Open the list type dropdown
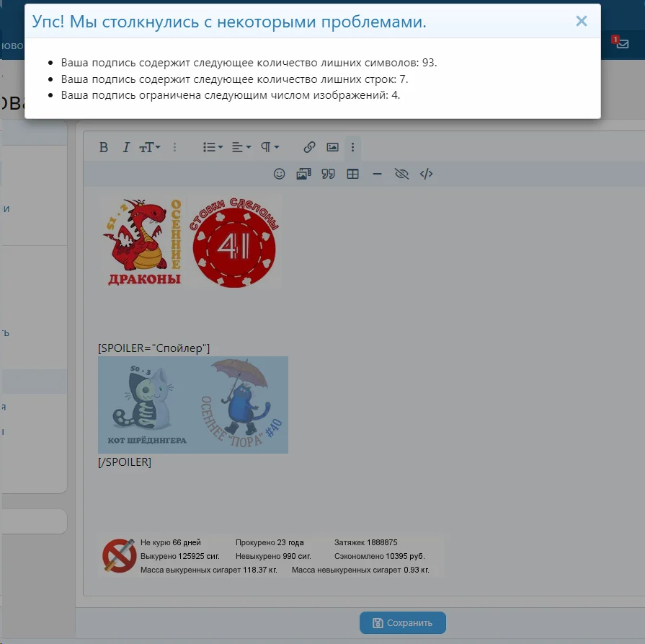The height and width of the screenshot is (644, 645). (x=213, y=147)
